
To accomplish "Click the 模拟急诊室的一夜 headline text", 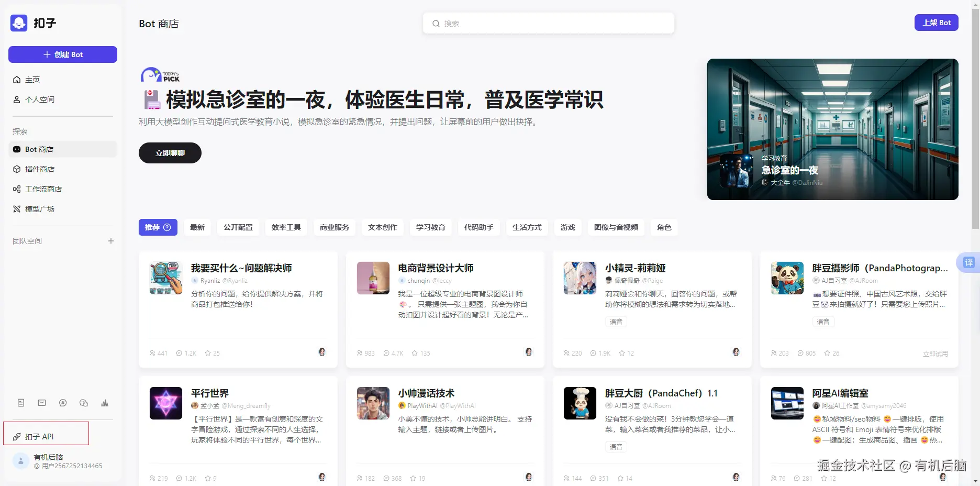I will click(385, 100).
